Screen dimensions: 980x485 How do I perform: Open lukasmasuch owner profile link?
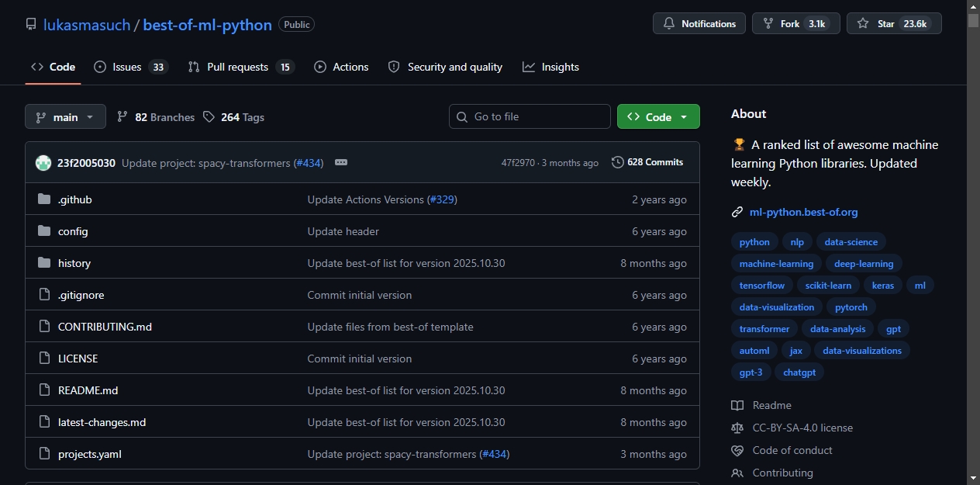point(87,24)
